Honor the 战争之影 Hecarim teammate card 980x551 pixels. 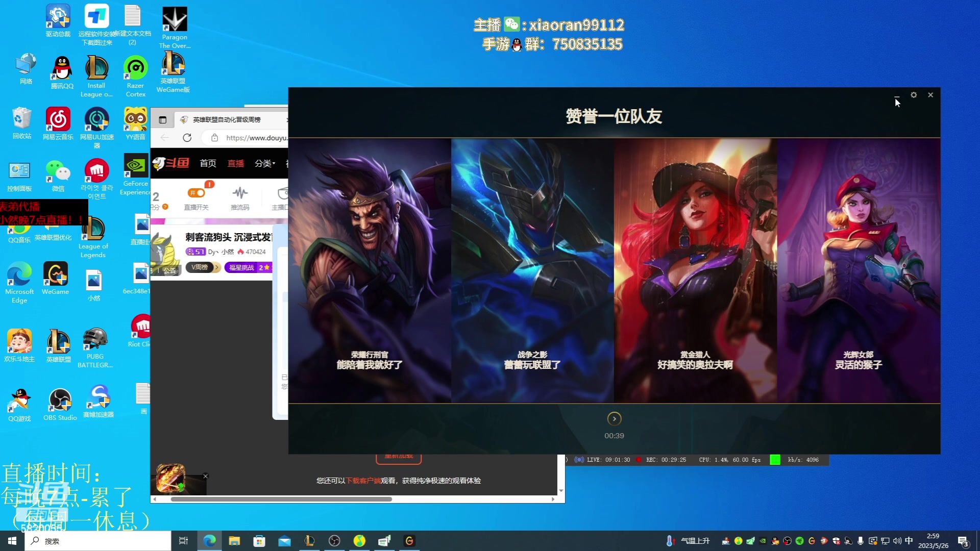point(532,271)
